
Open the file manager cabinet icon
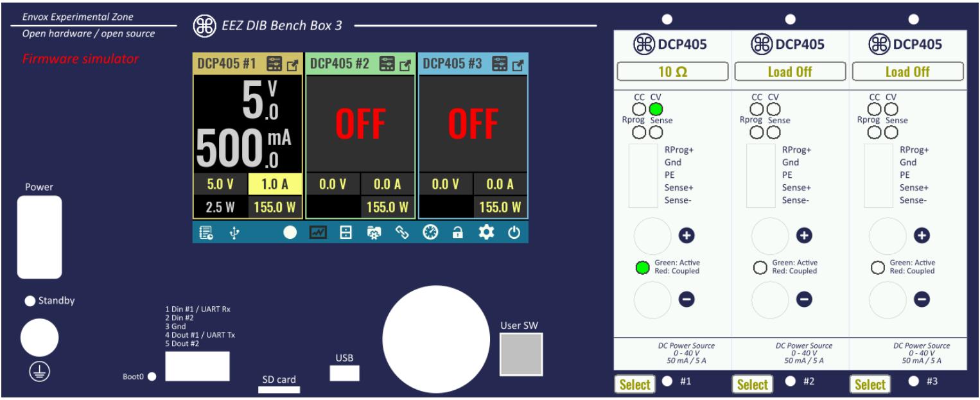[346, 232]
